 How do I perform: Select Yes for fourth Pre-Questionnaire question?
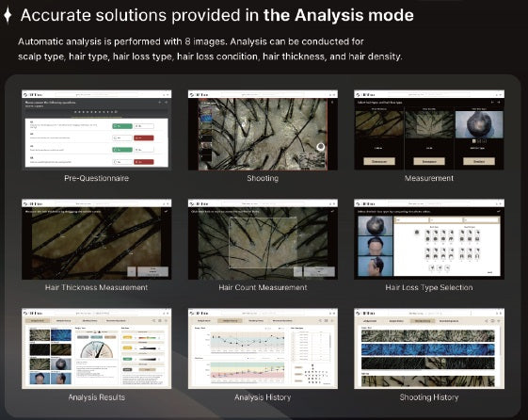[x=122, y=162]
